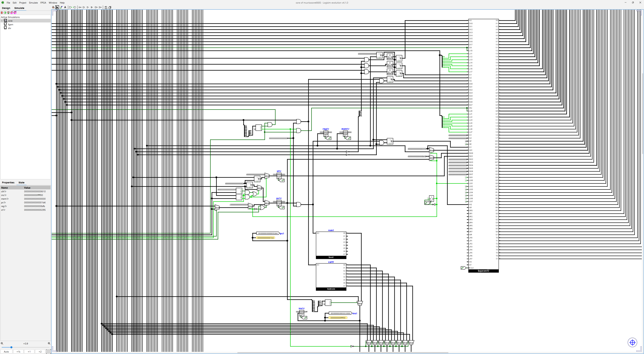Pick the AND gate toolbar icon
Screen dimensions: 644x354
coord(84,8)
